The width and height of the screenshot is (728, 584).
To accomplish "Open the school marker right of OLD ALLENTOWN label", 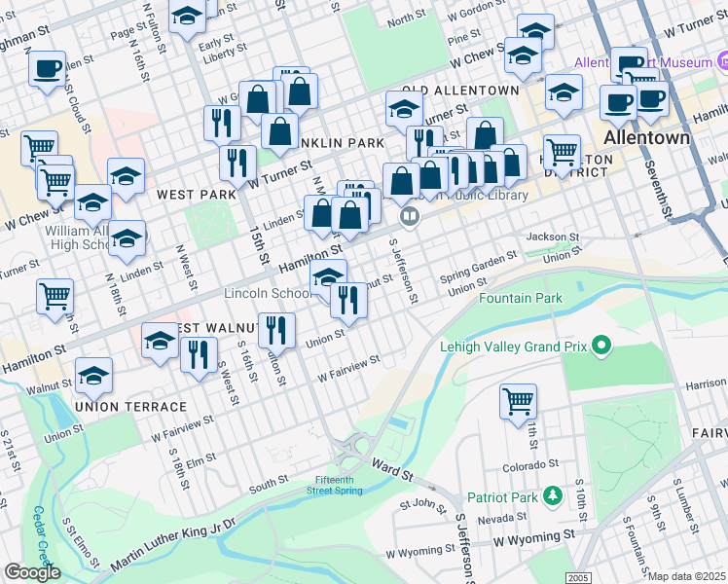I will pyautogui.click(x=564, y=92).
